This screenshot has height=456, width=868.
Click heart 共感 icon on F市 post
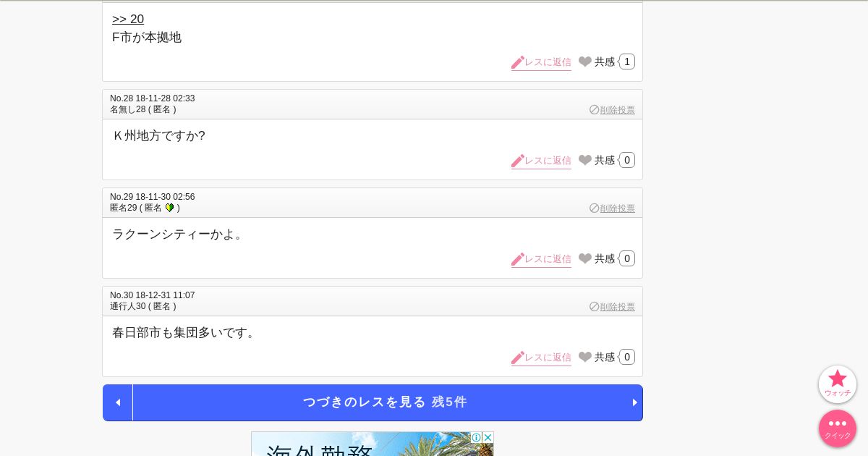click(585, 62)
